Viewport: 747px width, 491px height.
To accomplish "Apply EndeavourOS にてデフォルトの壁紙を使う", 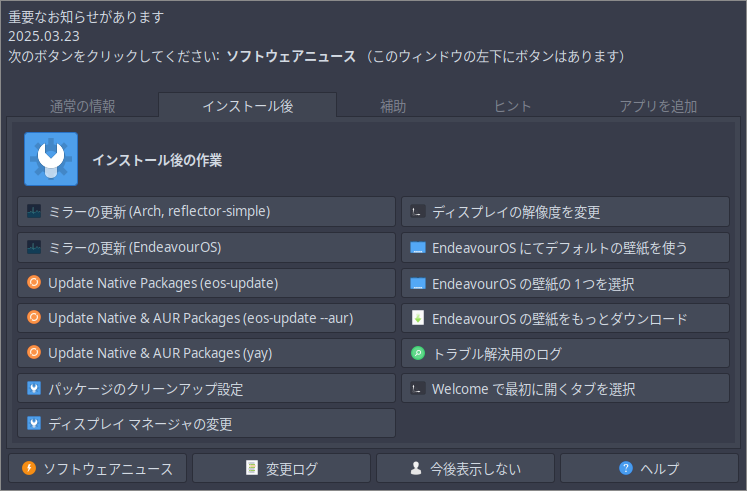I will (565, 248).
